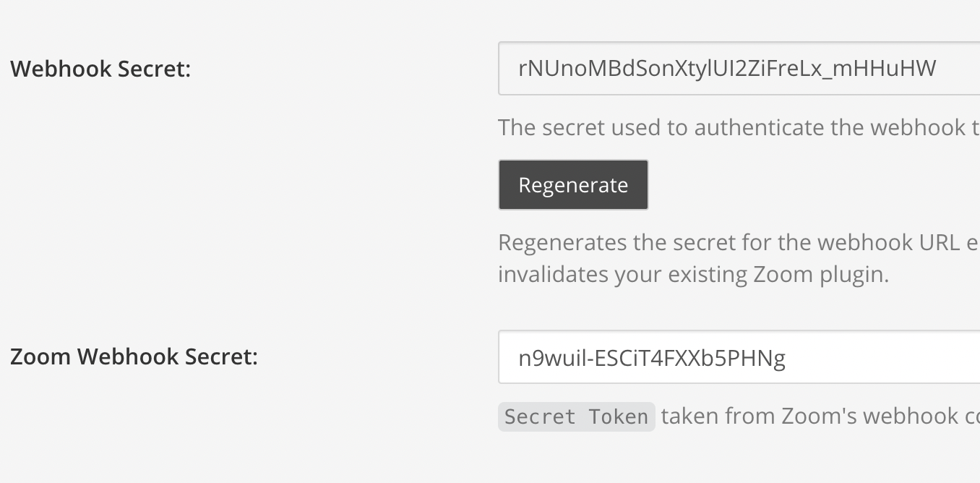Click the n9wuil-ESCiT4FXXb5PHNg token value text
This screenshot has width=980, height=483.
pyautogui.click(x=651, y=357)
